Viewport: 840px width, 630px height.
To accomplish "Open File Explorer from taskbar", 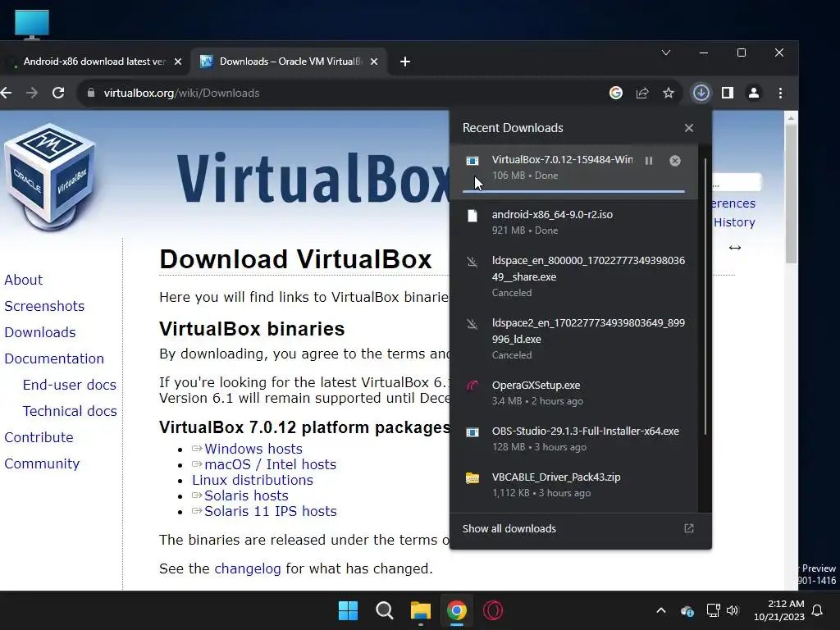I will (421, 610).
